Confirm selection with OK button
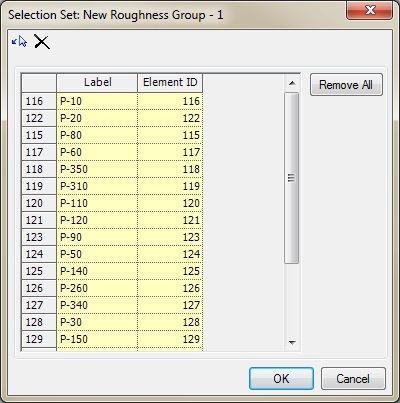Viewport: 400px width, 403px height. (x=281, y=379)
